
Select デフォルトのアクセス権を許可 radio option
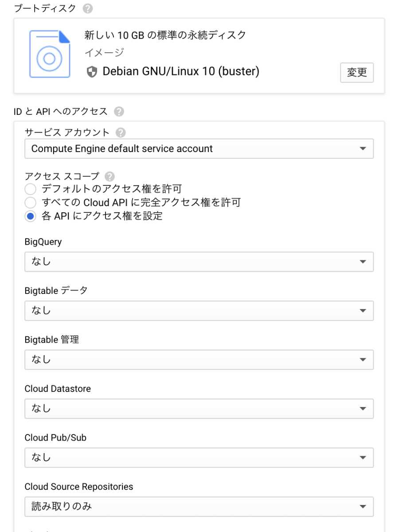[x=30, y=190]
